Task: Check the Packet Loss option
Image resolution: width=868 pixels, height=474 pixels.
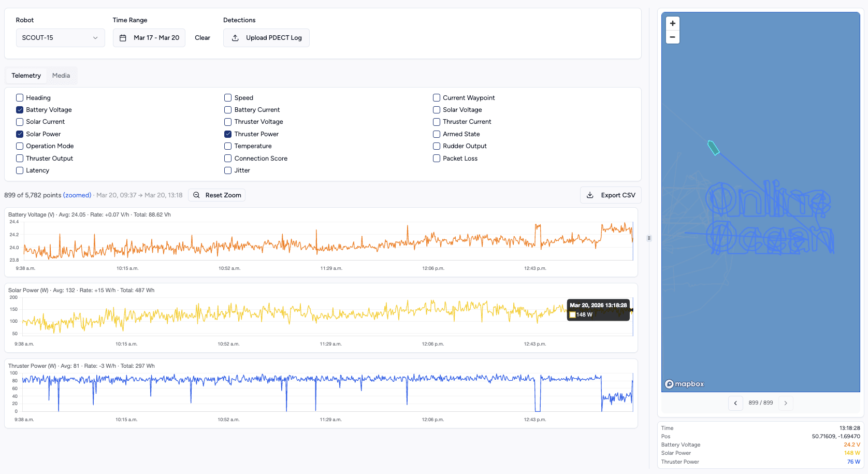Action: click(436, 158)
